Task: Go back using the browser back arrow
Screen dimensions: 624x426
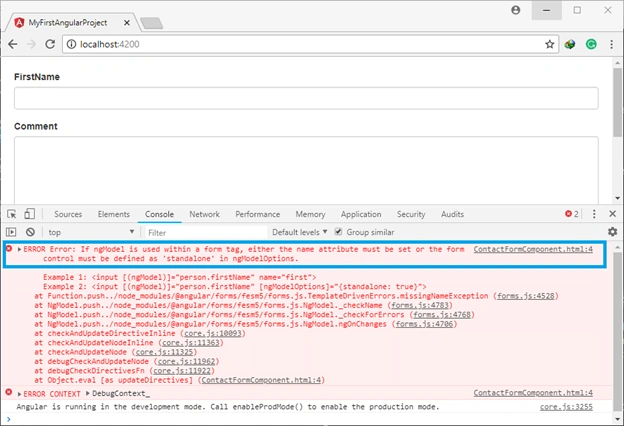Action: 13,44
